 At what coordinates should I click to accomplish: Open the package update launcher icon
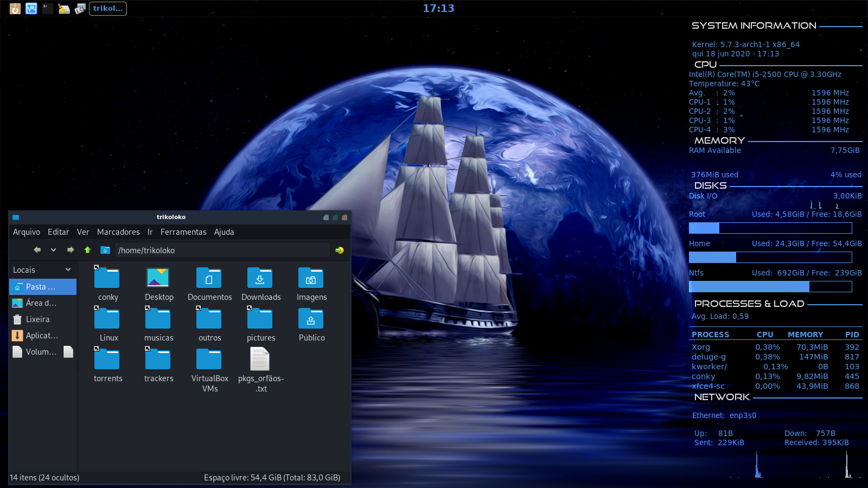15,9
